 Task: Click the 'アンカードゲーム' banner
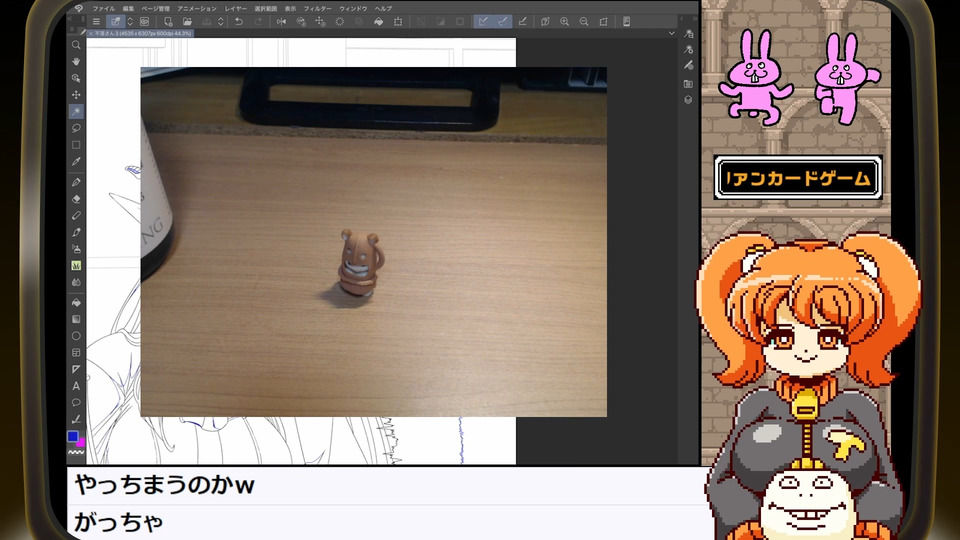798,178
